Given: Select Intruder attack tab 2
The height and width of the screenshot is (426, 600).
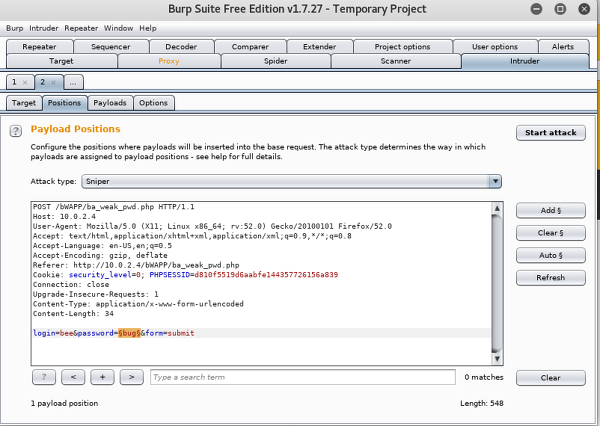Looking at the screenshot, I should pos(43,82).
